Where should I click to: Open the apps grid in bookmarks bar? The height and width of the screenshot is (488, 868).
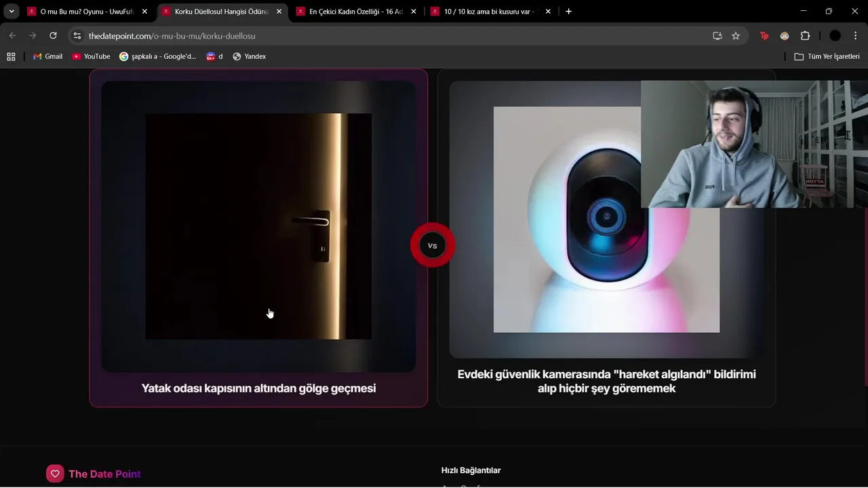click(11, 56)
